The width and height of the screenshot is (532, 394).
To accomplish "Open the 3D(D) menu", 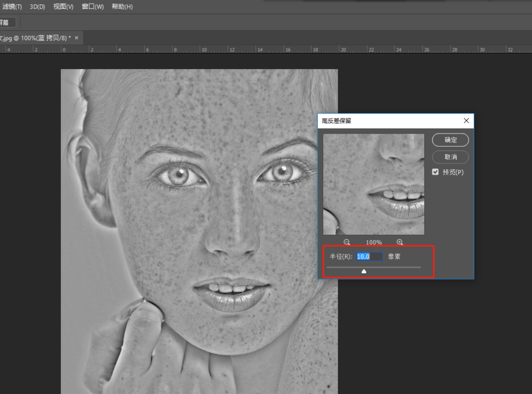I will click(x=38, y=7).
